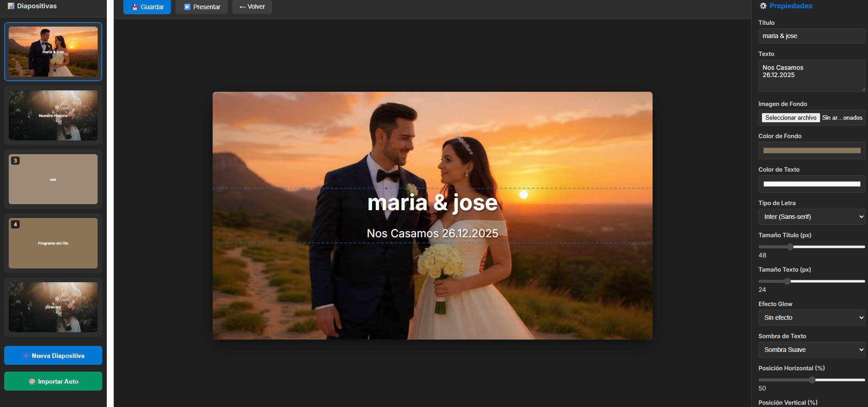Click the Diapositivas panel icon

click(x=11, y=6)
